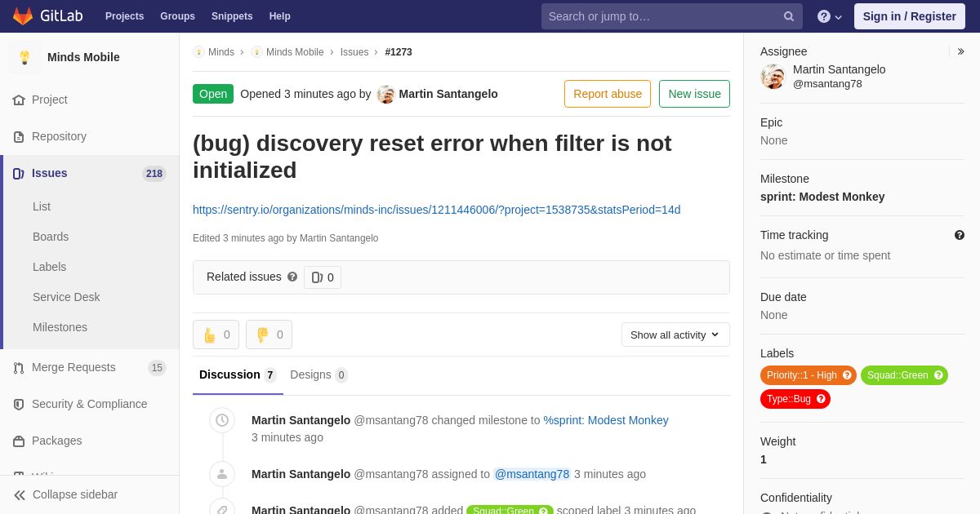Give a thumbs down reaction

[269, 335]
